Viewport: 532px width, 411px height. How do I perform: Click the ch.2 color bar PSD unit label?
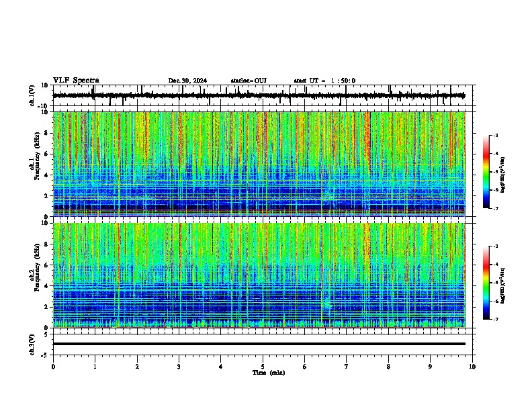[502, 285]
